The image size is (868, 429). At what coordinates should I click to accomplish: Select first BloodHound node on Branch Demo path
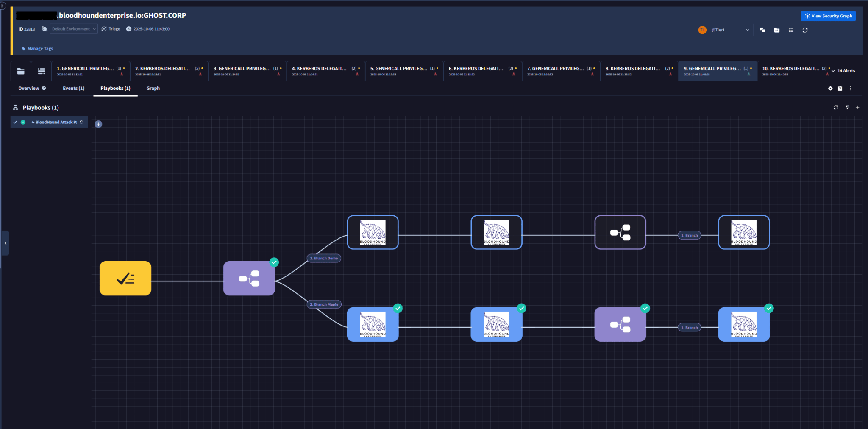pyautogui.click(x=373, y=232)
